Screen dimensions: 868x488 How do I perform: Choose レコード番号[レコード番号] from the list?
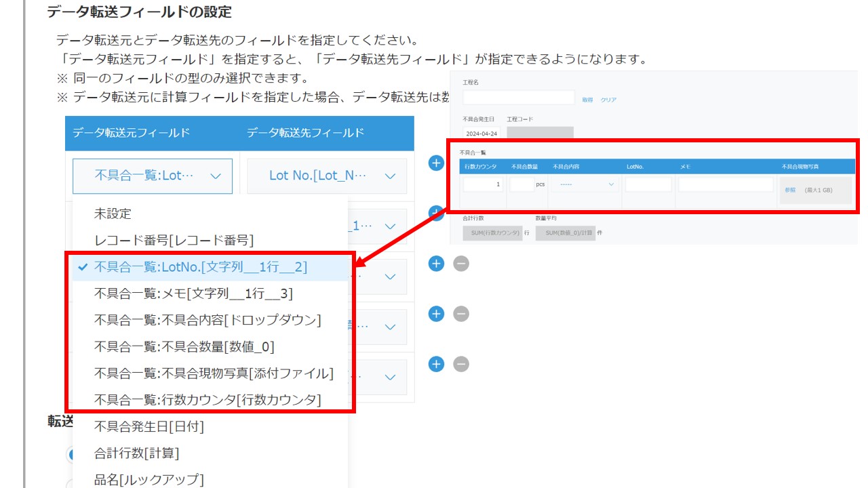click(x=174, y=240)
